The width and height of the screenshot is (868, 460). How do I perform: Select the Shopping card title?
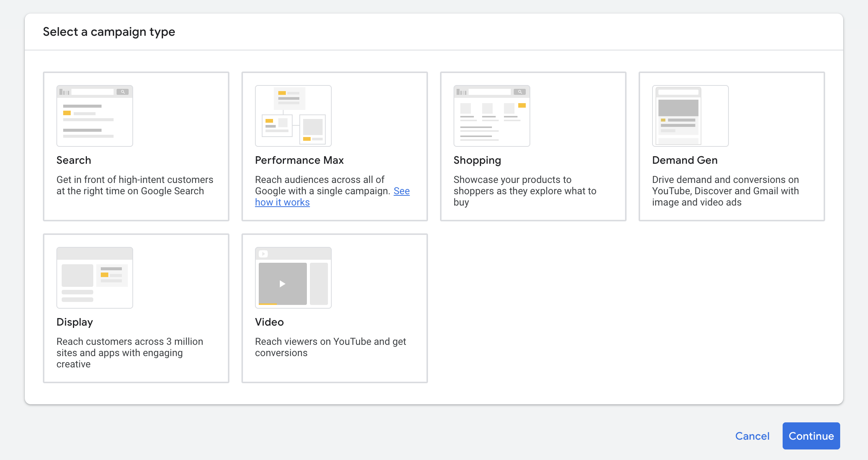click(477, 161)
